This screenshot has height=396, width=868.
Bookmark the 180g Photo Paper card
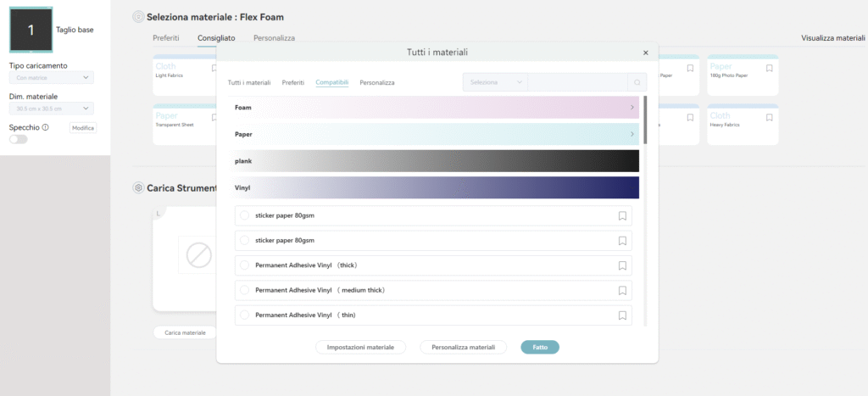769,68
